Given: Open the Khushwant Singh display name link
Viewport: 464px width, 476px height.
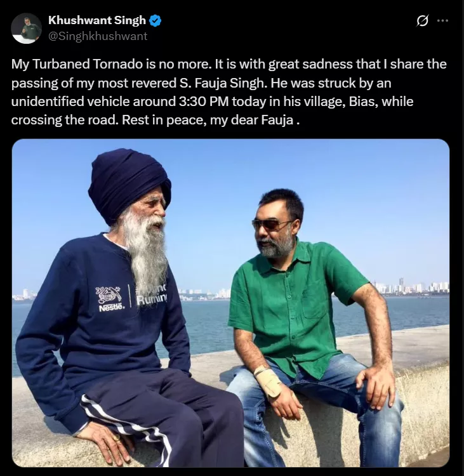Looking at the screenshot, I should 97,20.
